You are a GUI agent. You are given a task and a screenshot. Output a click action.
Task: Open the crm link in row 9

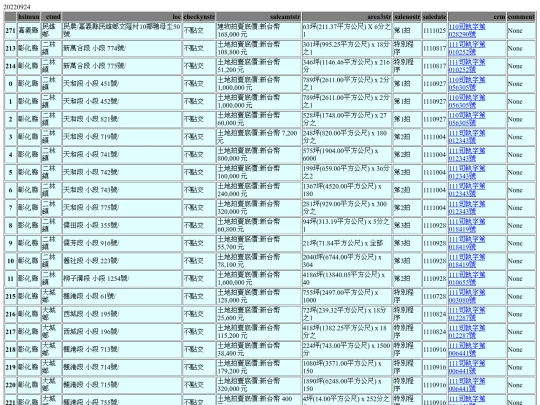click(x=467, y=243)
